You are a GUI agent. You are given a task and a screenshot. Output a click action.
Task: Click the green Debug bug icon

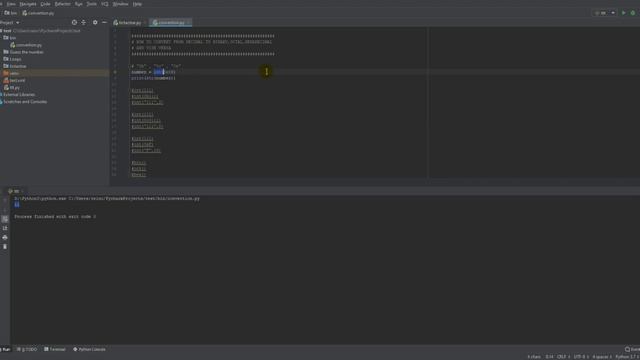click(633, 13)
